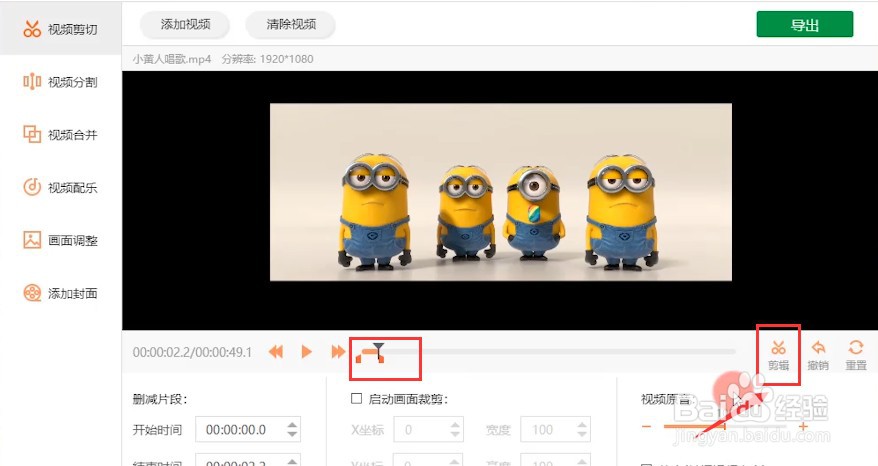Open the 视频合并 video merge section
Screen dimensions: 878x466
60,134
